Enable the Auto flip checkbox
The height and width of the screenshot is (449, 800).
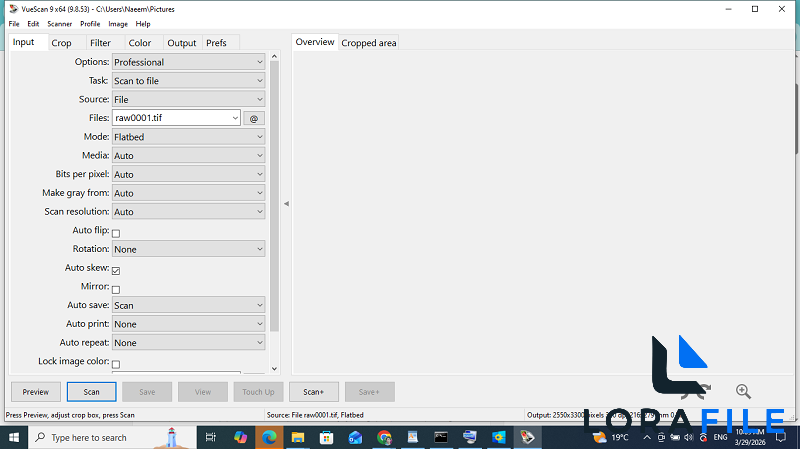pos(116,233)
